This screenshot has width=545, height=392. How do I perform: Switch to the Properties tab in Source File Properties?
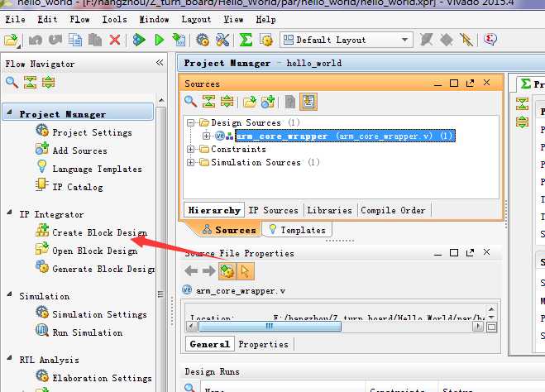pos(264,344)
